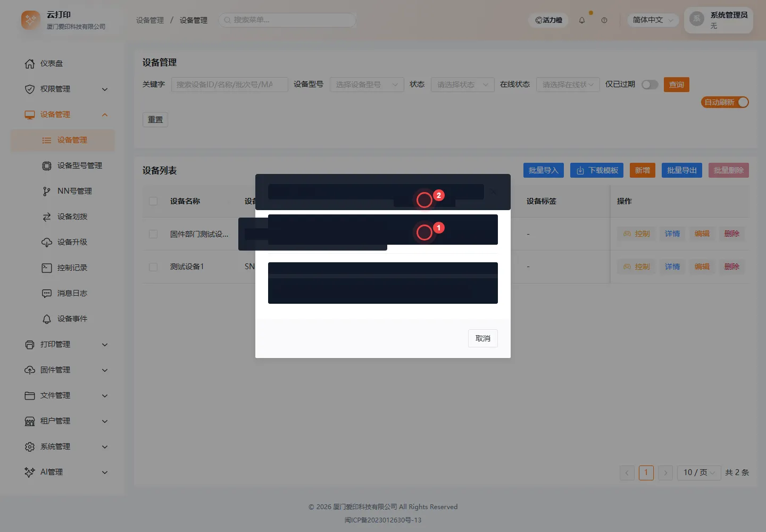Viewport: 766px width, 532px height.
Task: Click 编辑 for 固件部门测试设... row
Action: click(x=702, y=234)
